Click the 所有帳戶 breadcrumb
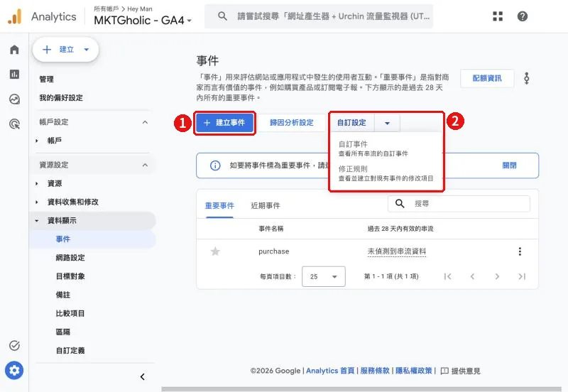 pyautogui.click(x=106, y=9)
